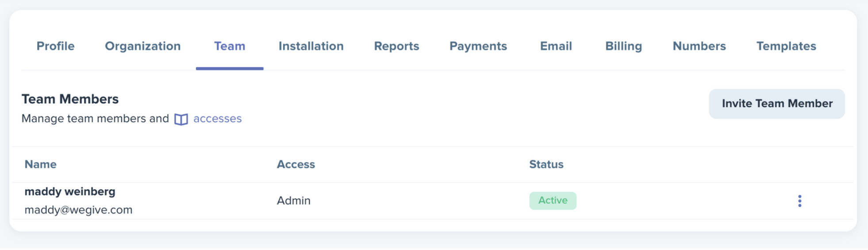Click the Status column header
868x250 pixels.
click(546, 164)
